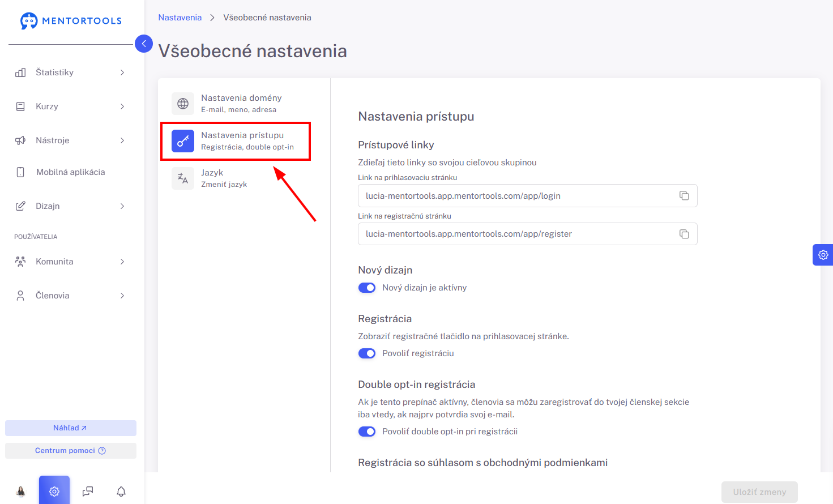Viewport: 833px width, 504px height.
Task: Open the settings gear in bottom bar
Action: pos(54,490)
